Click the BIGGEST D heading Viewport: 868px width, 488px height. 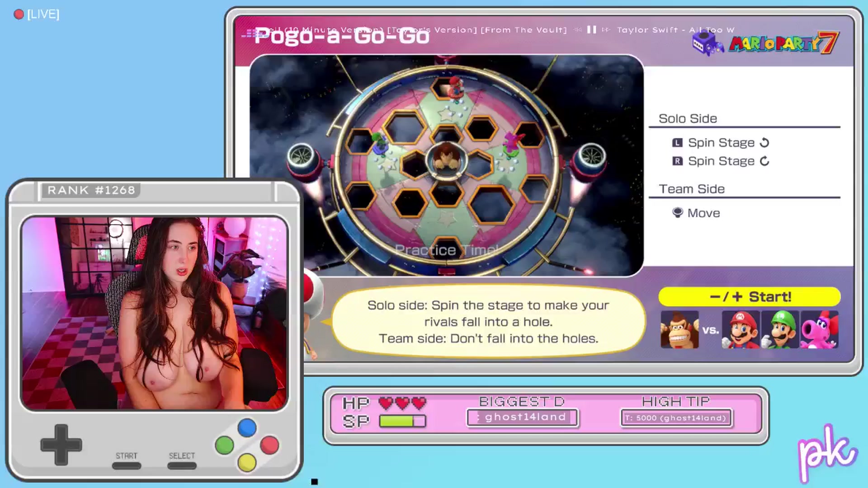[522, 401]
